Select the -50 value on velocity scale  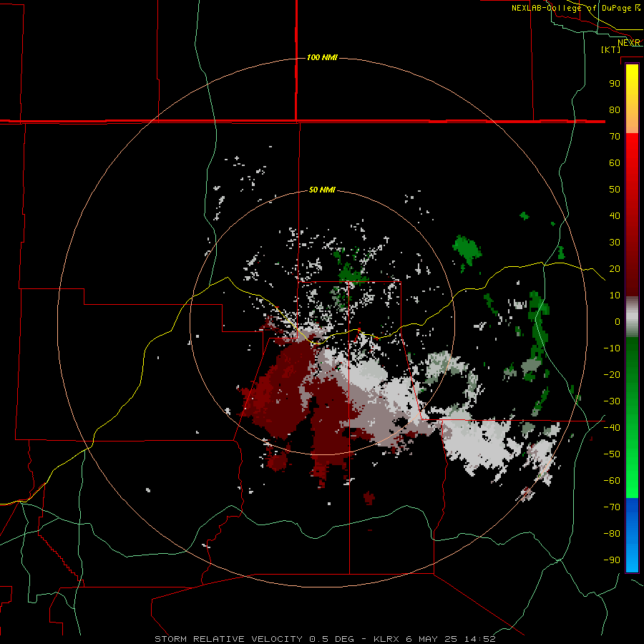(x=612, y=454)
